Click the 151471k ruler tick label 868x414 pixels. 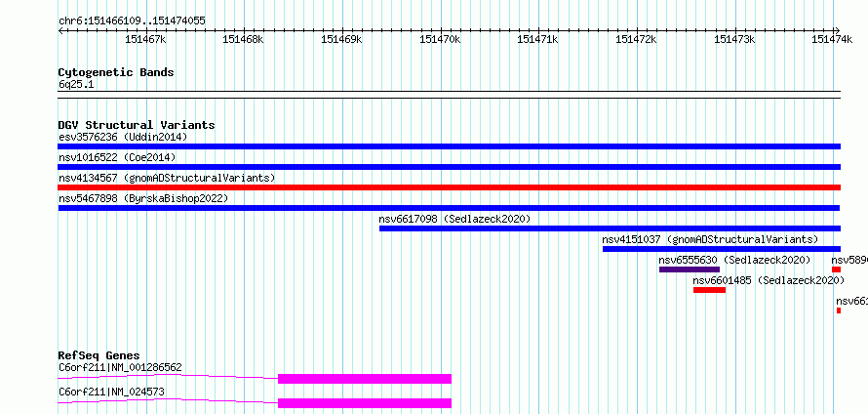538,39
